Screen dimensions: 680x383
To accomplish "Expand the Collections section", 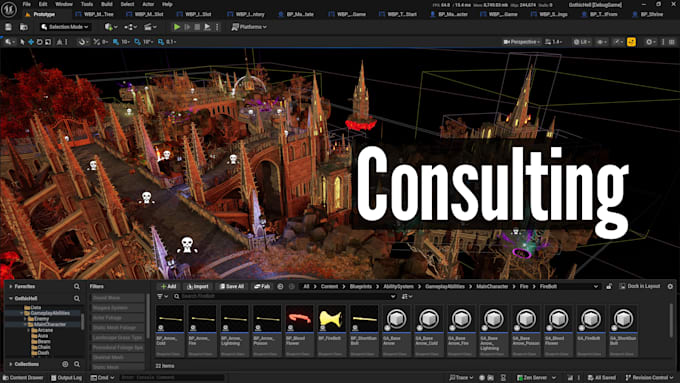I will pos(11,364).
